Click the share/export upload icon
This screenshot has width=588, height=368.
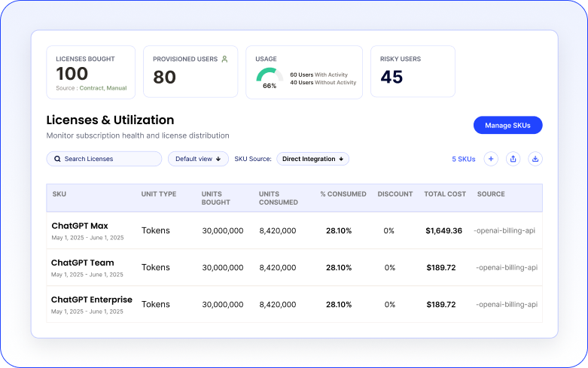coord(513,159)
